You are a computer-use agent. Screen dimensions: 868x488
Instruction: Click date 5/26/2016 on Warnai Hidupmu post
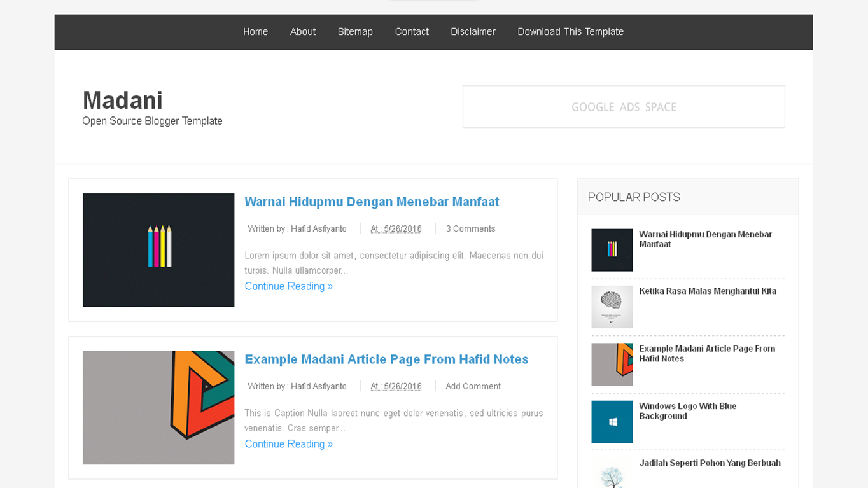396,228
